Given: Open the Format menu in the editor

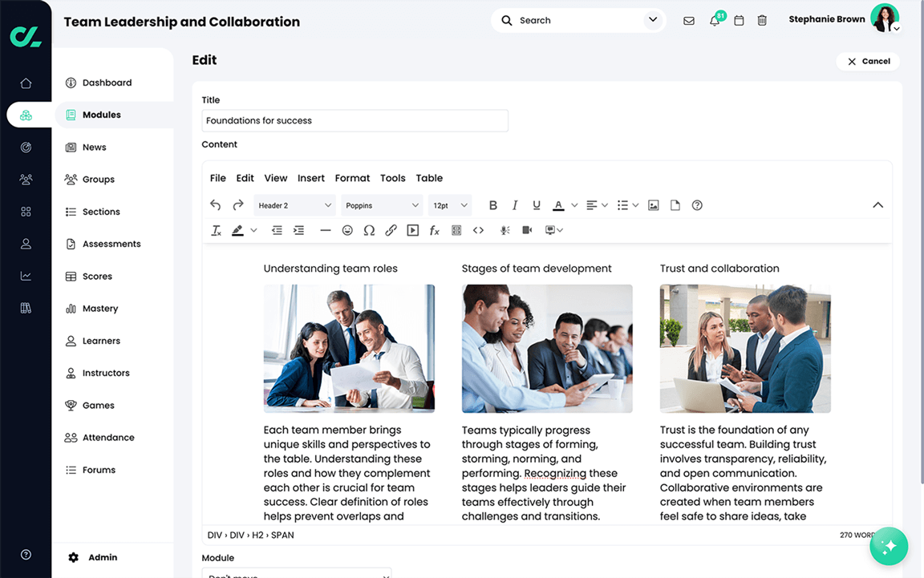Looking at the screenshot, I should click(352, 178).
